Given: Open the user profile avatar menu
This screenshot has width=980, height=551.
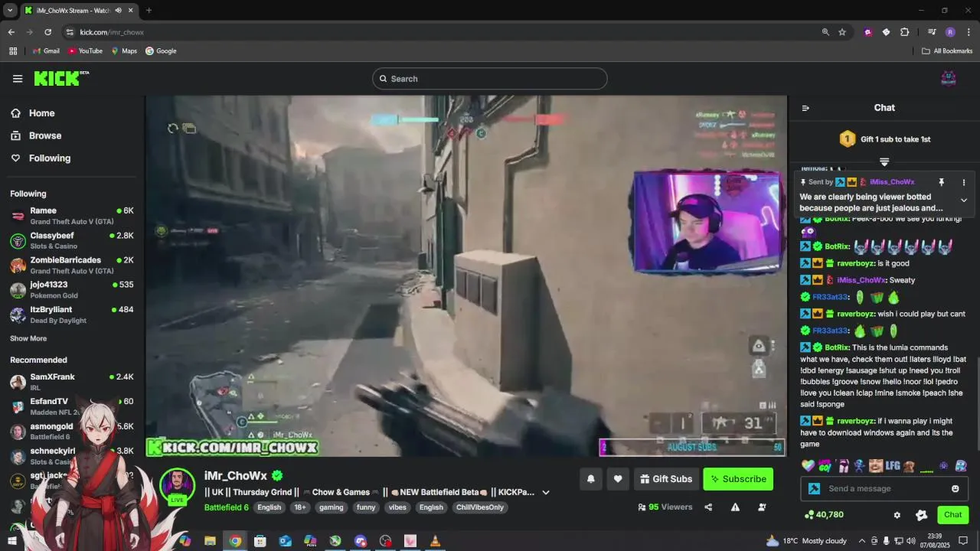Looking at the screenshot, I should tap(949, 78).
